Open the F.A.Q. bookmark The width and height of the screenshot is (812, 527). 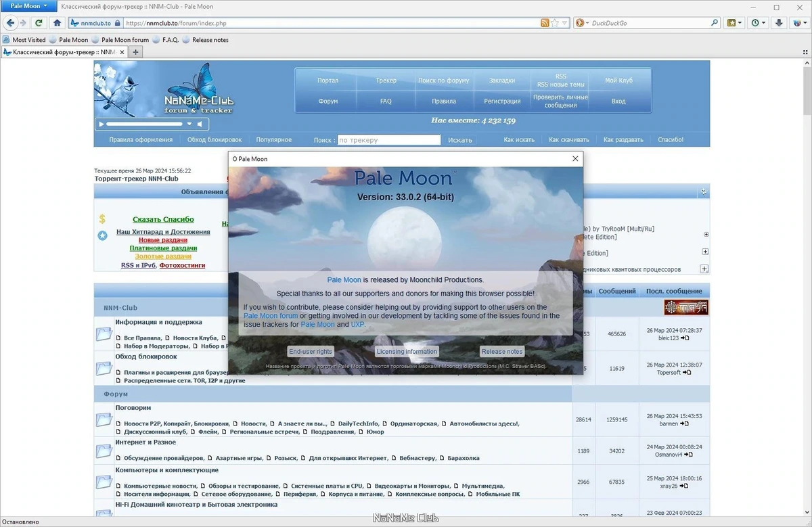[x=166, y=40]
